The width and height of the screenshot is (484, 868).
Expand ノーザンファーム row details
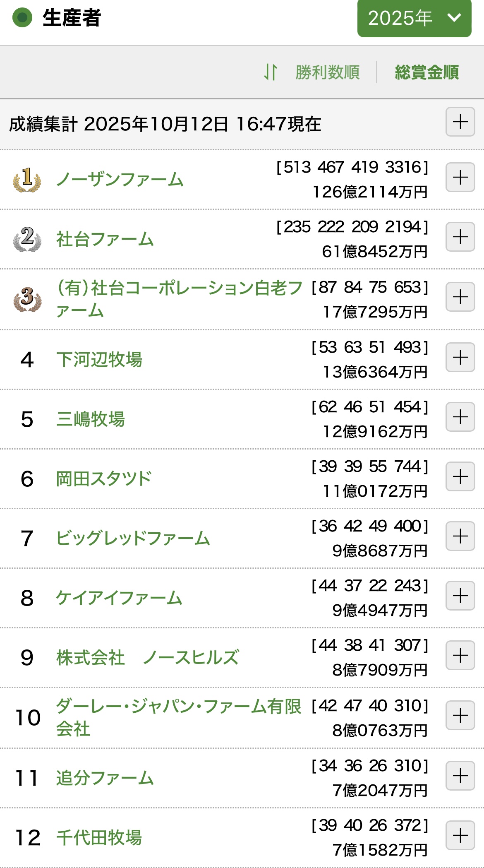tap(460, 178)
